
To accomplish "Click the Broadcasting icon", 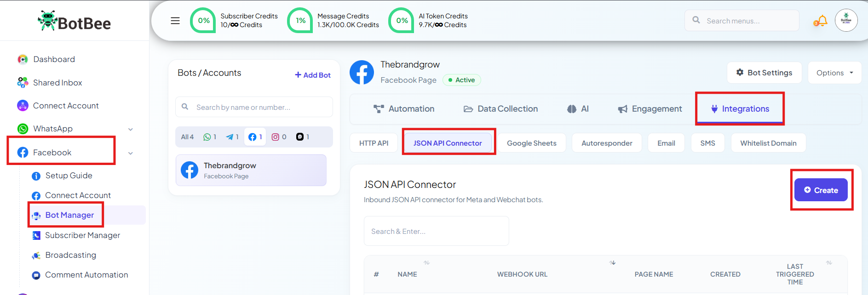I will (x=36, y=255).
